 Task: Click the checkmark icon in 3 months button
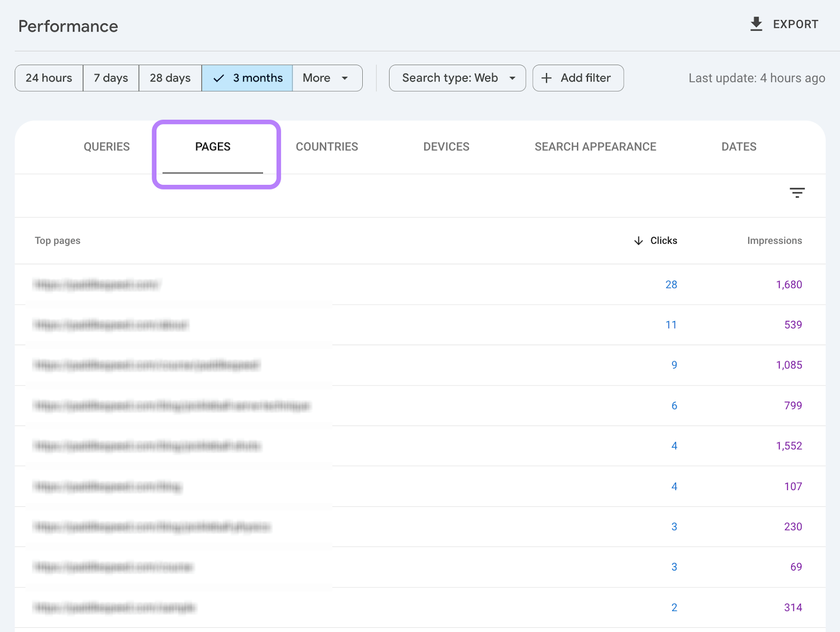(x=218, y=78)
